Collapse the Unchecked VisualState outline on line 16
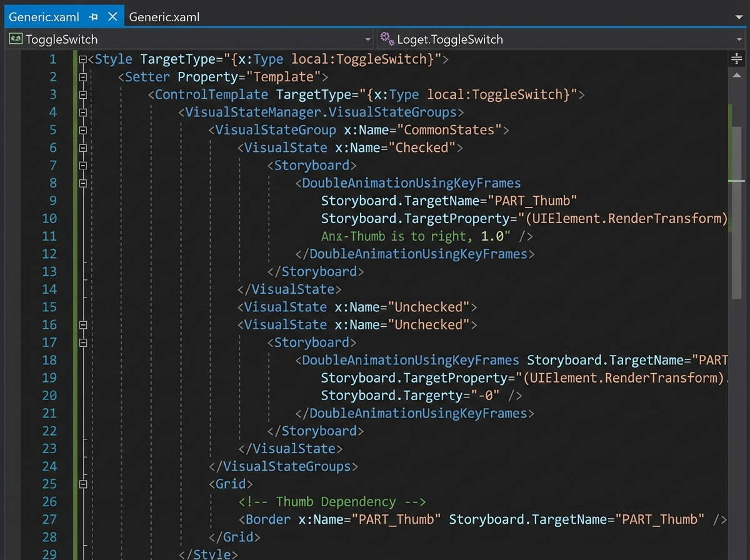 click(82, 325)
